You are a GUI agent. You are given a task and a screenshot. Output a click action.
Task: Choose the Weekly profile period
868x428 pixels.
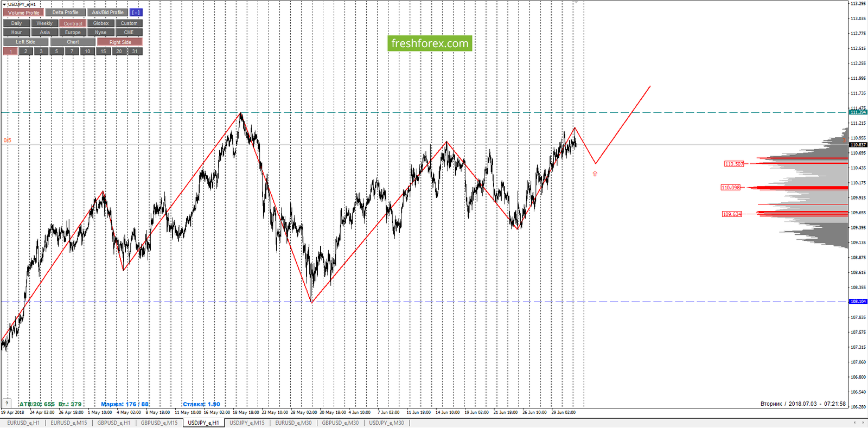[x=44, y=23]
